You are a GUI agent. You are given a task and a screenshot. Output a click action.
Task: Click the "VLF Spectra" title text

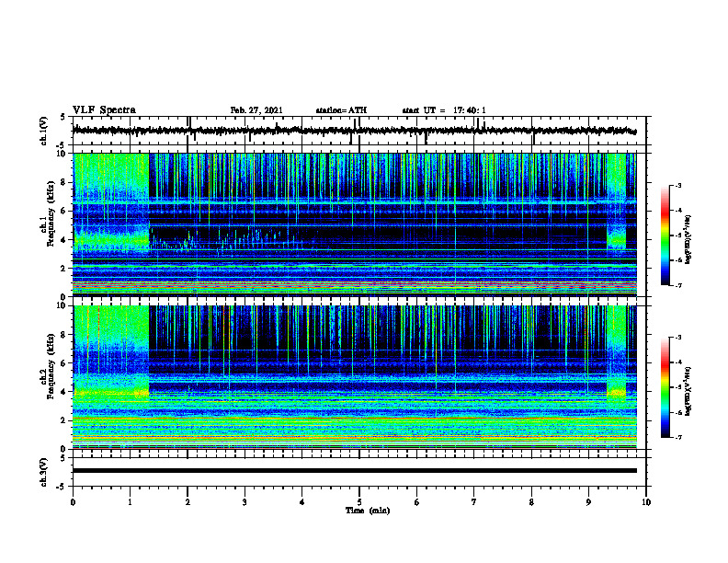click(x=104, y=109)
